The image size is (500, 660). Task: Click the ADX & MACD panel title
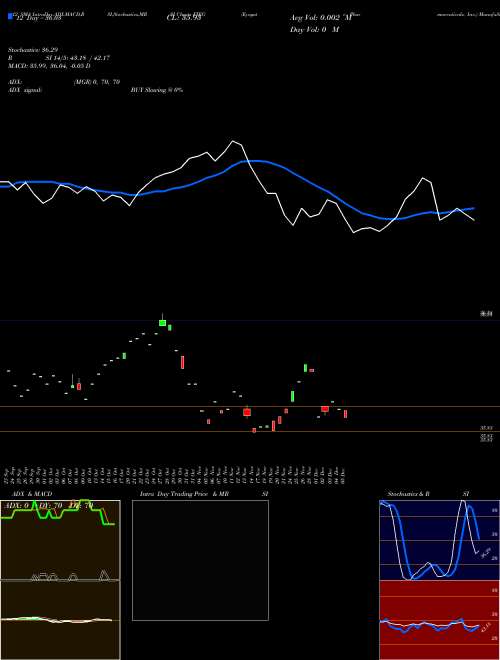(31, 494)
